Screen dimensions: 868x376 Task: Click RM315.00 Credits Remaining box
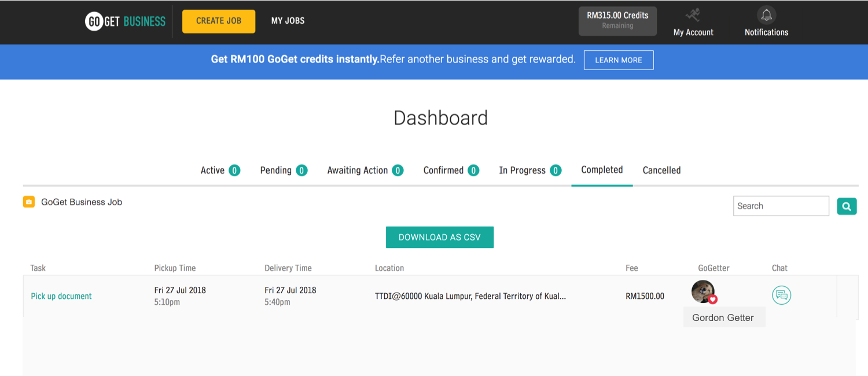coord(617,21)
